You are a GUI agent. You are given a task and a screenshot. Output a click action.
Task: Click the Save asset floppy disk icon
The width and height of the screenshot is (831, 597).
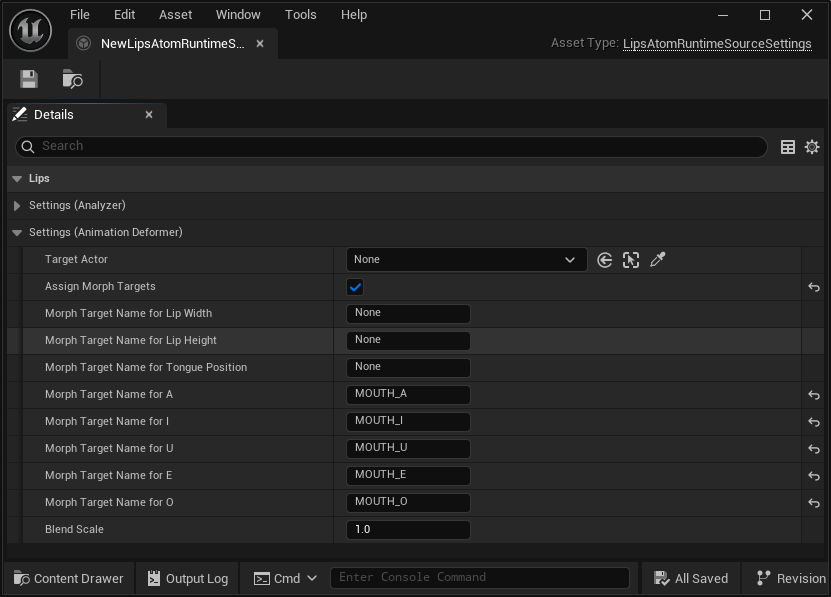click(x=28, y=79)
